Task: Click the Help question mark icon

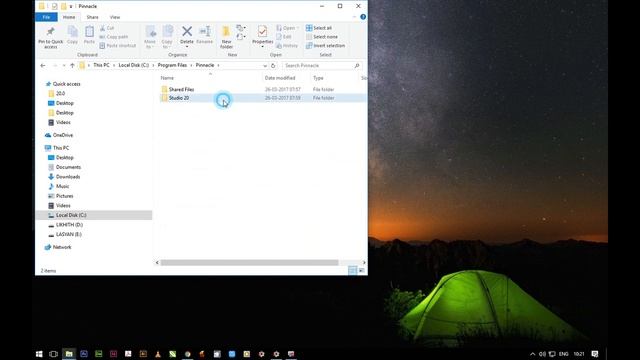Action: (363, 17)
